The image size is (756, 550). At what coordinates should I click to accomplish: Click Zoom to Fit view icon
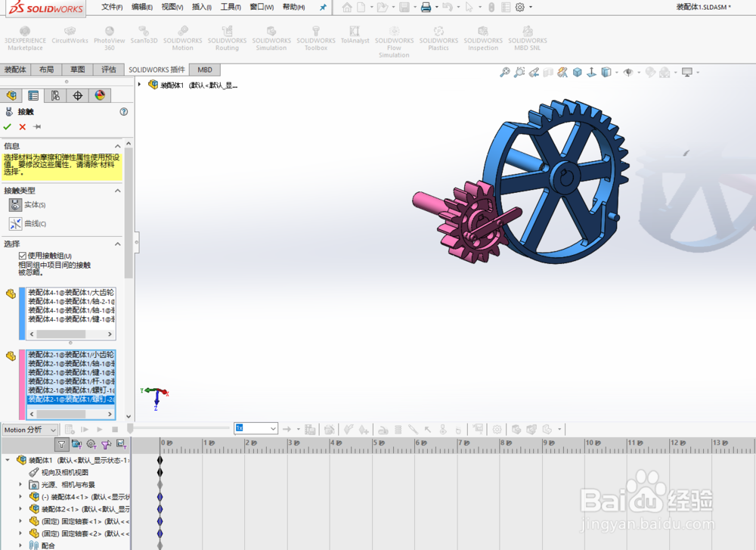click(x=505, y=73)
